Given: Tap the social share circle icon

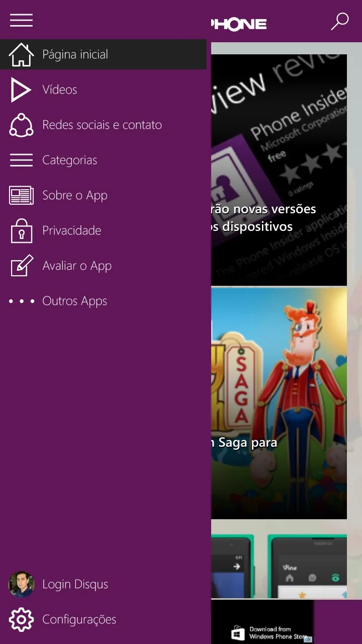Looking at the screenshot, I should click(21, 125).
